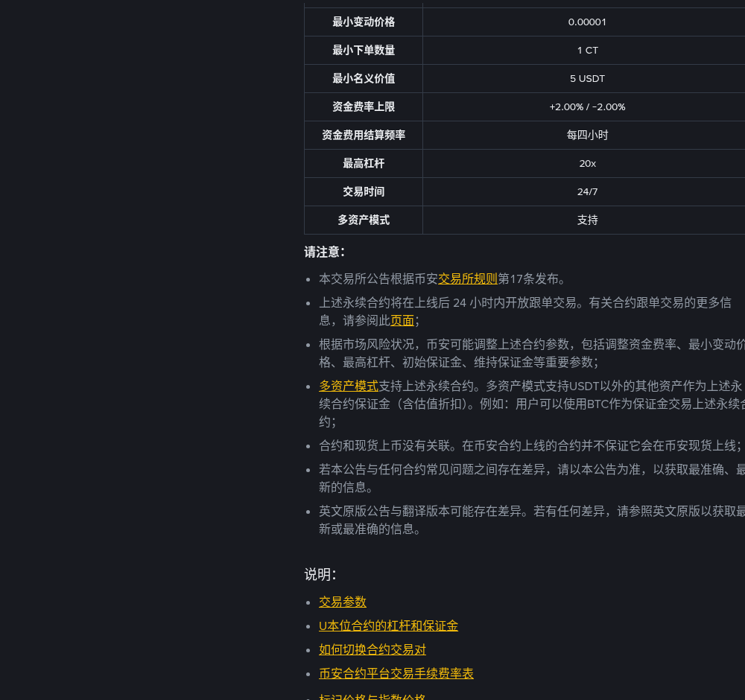The height and width of the screenshot is (700, 745).
Task: Click the bullet about 合约和现货上币没有关联
Action: click(x=530, y=445)
